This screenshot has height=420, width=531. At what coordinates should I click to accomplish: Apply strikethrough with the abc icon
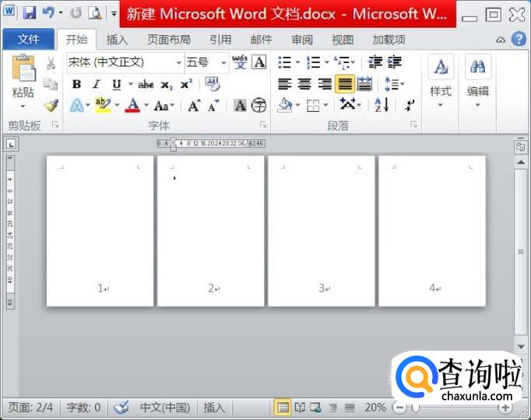point(146,85)
